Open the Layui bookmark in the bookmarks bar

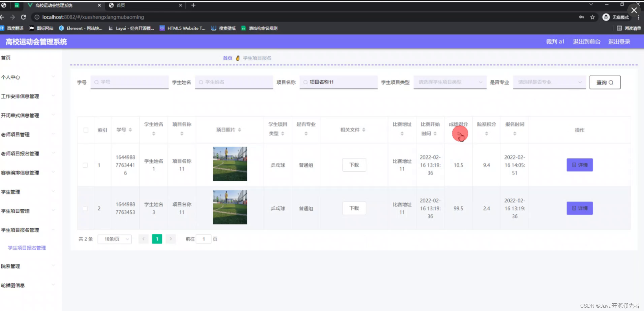tap(131, 28)
